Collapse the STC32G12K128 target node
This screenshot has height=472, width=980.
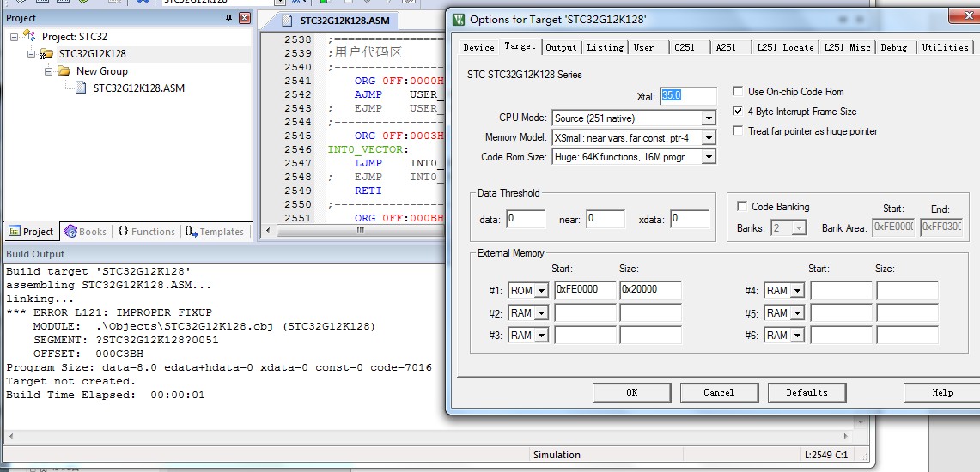coord(31,54)
